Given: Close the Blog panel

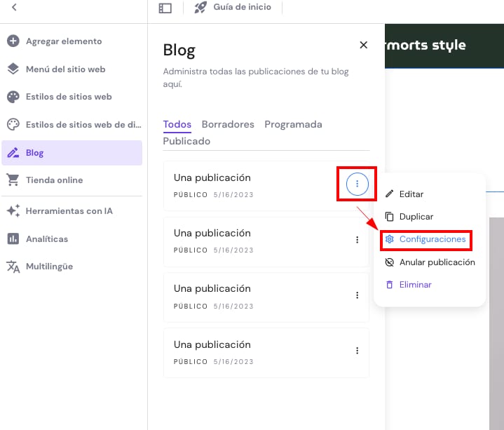Looking at the screenshot, I should [363, 45].
